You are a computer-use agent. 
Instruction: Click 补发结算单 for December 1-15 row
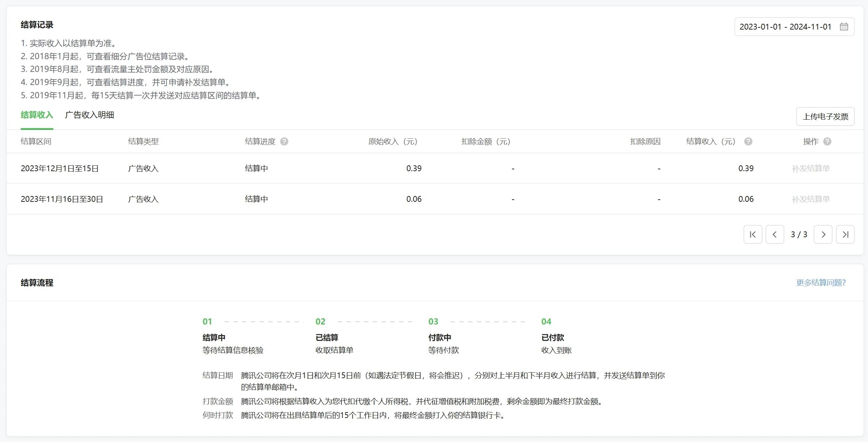pyautogui.click(x=810, y=168)
